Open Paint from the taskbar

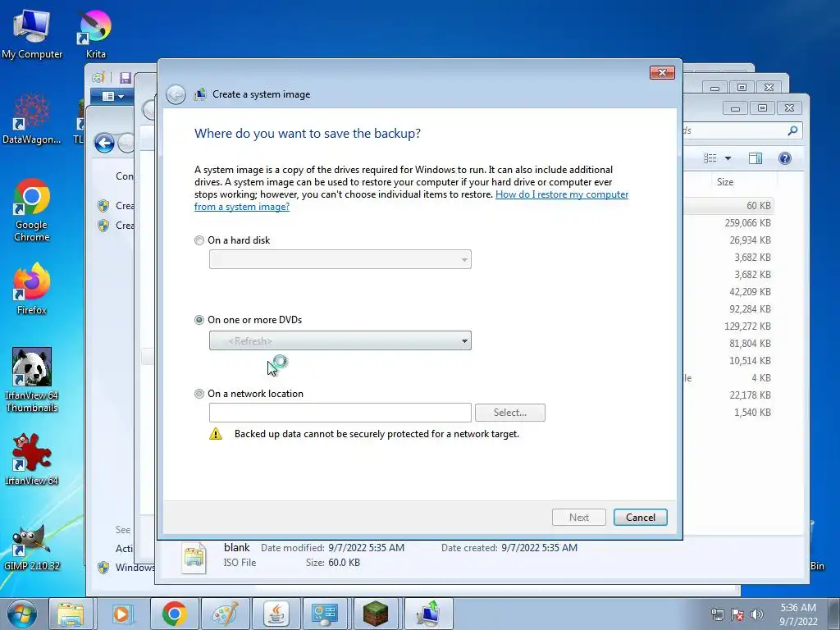coord(225,614)
